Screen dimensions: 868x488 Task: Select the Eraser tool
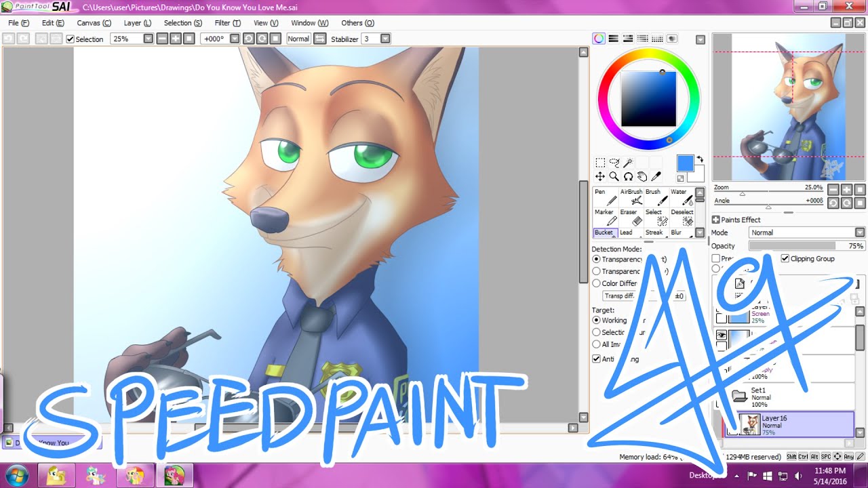tap(631, 217)
